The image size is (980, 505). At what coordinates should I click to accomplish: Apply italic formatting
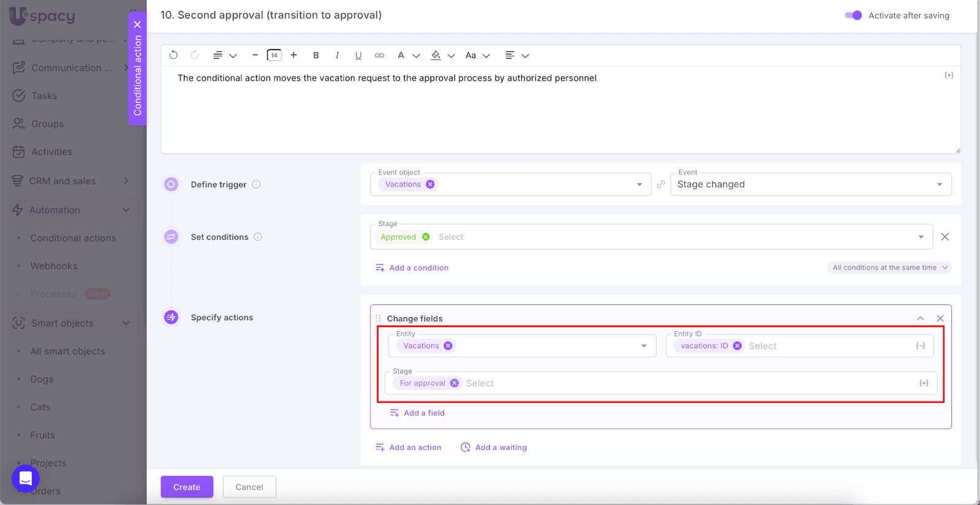pos(337,55)
